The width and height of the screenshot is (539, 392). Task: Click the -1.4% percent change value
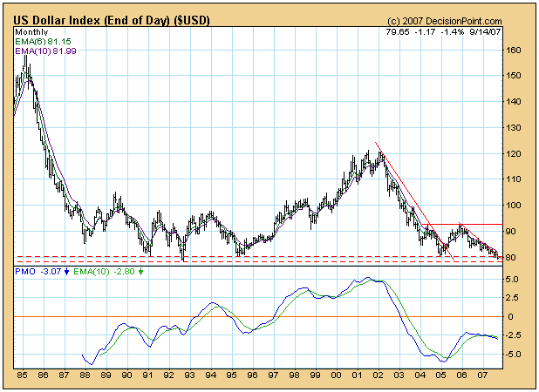click(x=453, y=32)
